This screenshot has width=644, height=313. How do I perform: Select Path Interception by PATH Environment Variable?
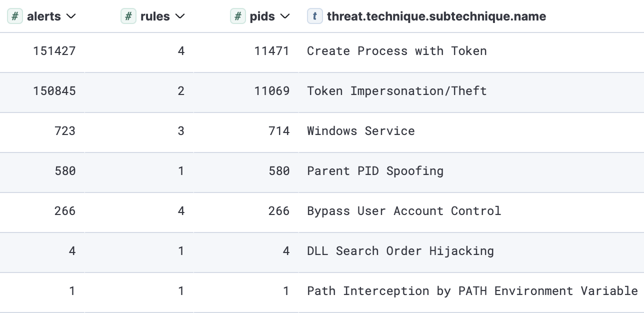tap(472, 291)
